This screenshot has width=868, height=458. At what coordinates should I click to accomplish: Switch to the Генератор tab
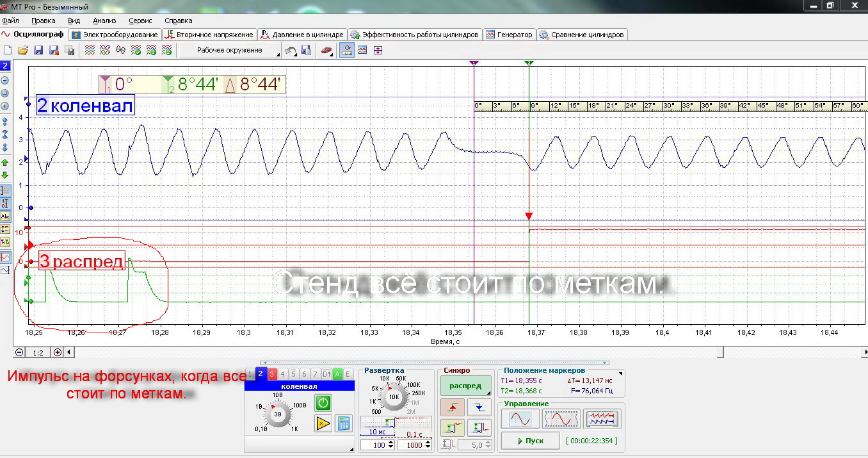tap(510, 35)
